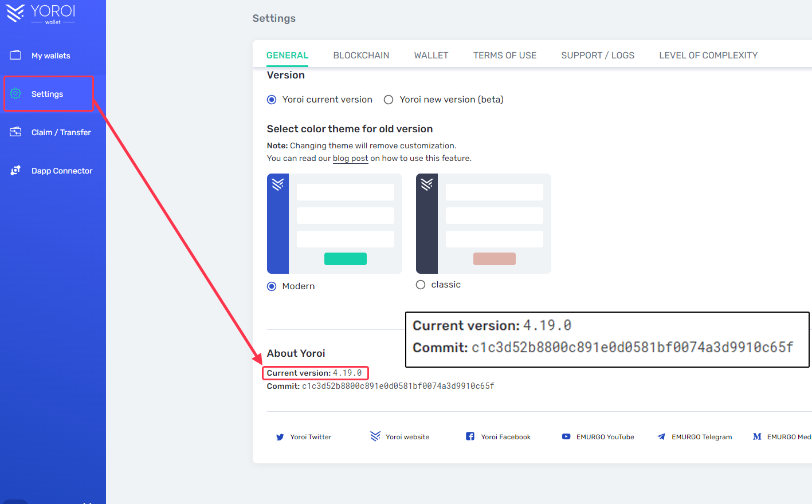The height and width of the screenshot is (504, 812).
Task: Click the Yoroi Twitter bird icon
Action: 280,436
